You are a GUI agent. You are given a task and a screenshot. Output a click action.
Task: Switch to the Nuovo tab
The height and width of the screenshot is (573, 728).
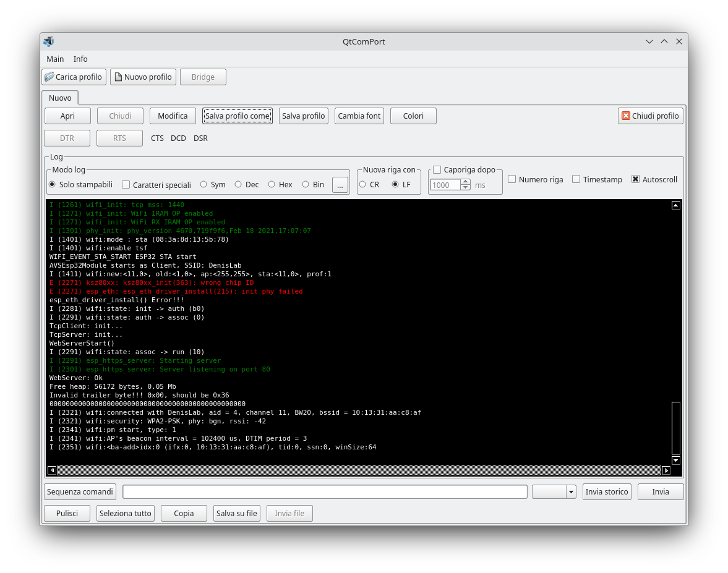click(x=60, y=98)
